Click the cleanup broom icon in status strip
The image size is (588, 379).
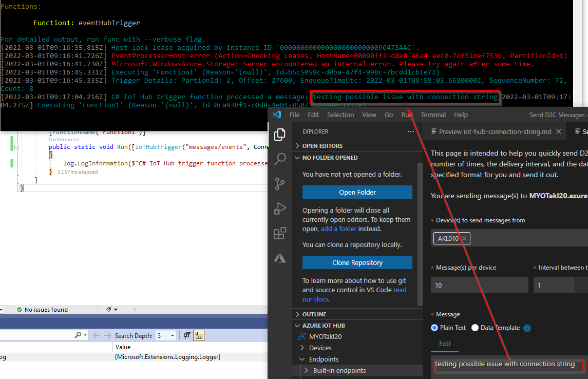109,310
